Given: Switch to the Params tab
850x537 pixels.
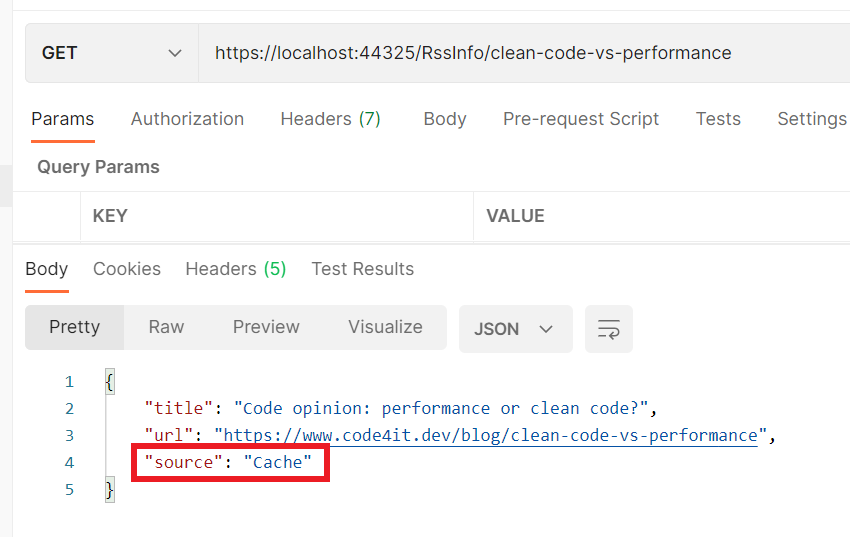Looking at the screenshot, I should (62, 119).
